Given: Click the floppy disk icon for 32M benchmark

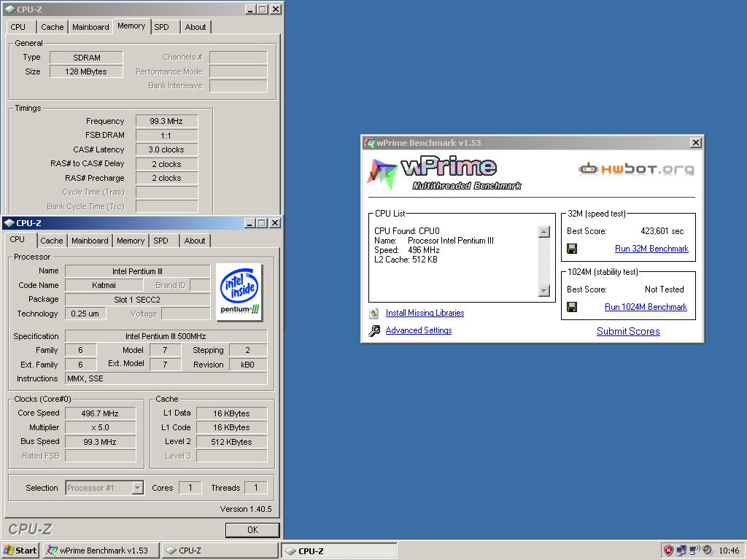Looking at the screenshot, I should pos(572,249).
